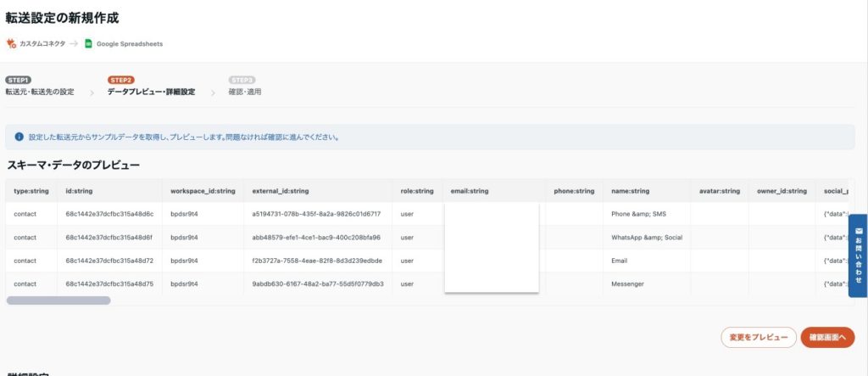The width and height of the screenshot is (868, 376).
Task: Select the row with WhatsApp &amp; Social
Action: (x=645, y=237)
